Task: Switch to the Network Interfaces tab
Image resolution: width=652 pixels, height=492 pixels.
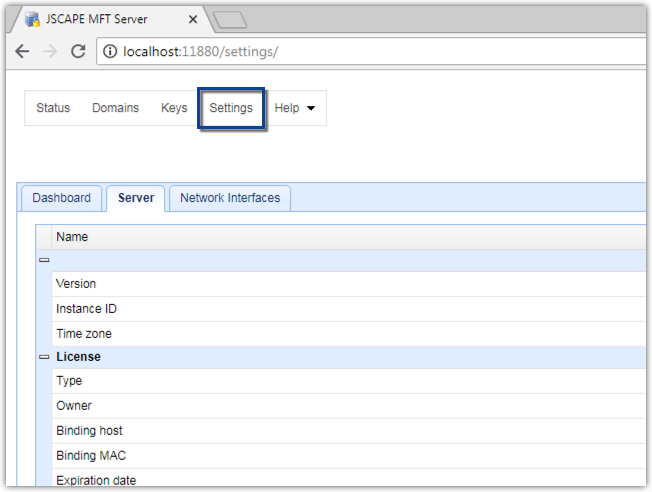Action: (x=230, y=198)
